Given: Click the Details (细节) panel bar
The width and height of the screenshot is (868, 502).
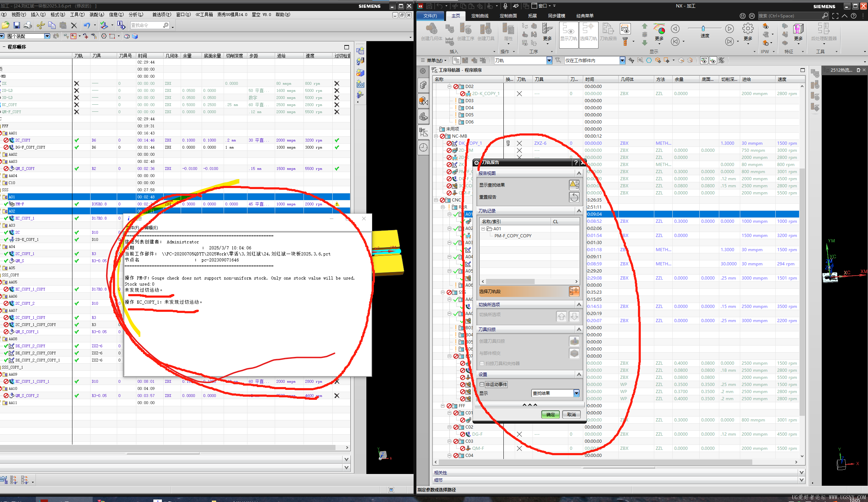Looking at the screenshot, I should click(618, 480).
